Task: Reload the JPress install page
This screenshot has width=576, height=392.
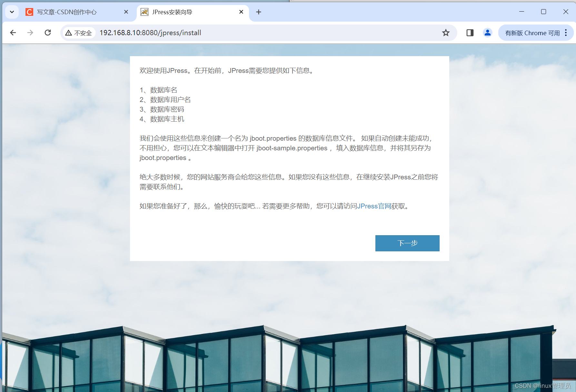Action: click(x=48, y=33)
